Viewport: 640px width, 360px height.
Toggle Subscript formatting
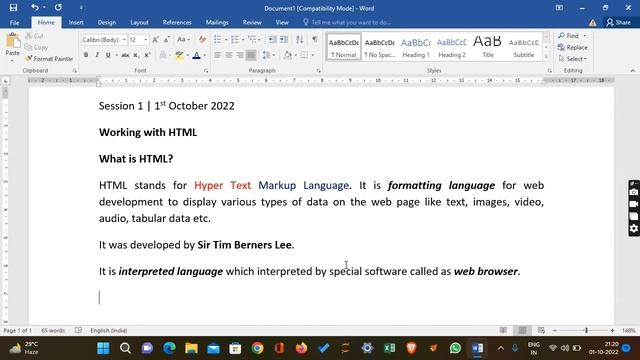(x=136, y=55)
